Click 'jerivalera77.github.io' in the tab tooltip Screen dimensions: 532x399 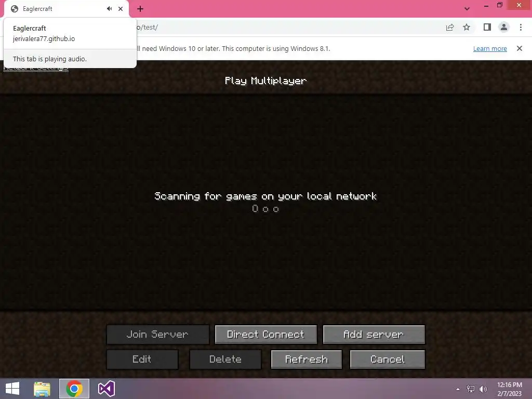coord(44,38)
